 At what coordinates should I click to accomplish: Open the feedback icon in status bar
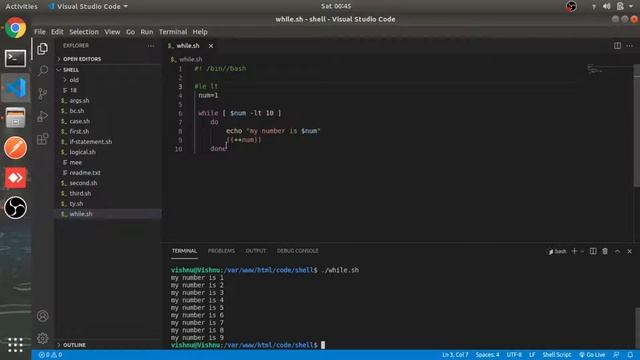pyautogui.click(x=616, y=355)
